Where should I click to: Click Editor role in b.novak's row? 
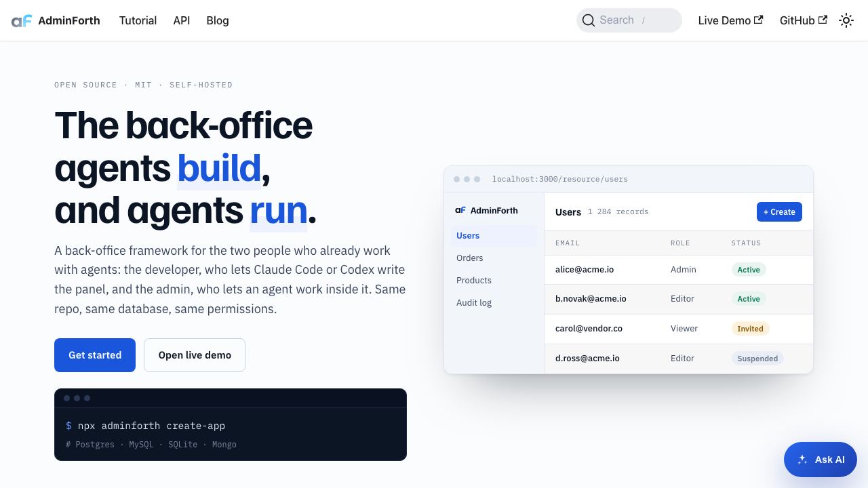(682, 299)
